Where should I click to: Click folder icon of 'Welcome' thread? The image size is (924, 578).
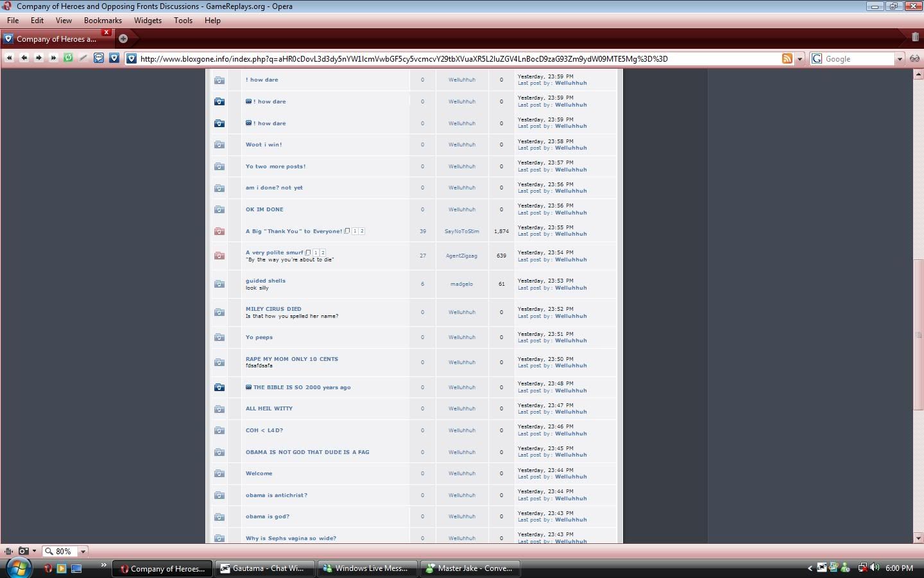[219, 473]
